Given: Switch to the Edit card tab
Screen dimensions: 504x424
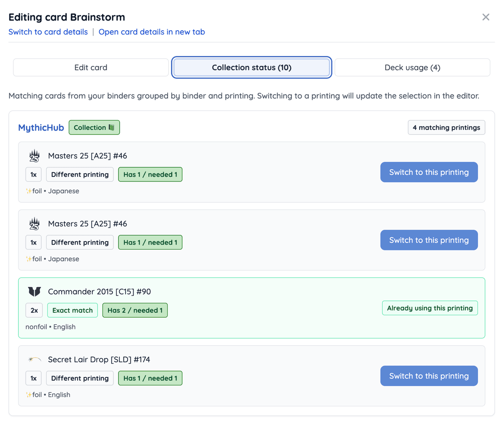Looking at the screenshot, I should click(91, 68).
